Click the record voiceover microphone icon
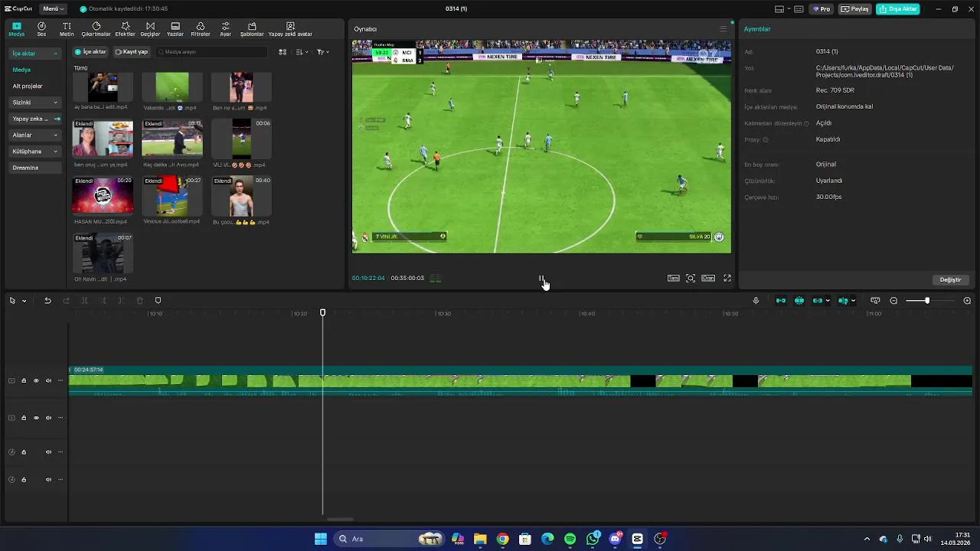This screenshot has width=980, height=551. (756, 301)
